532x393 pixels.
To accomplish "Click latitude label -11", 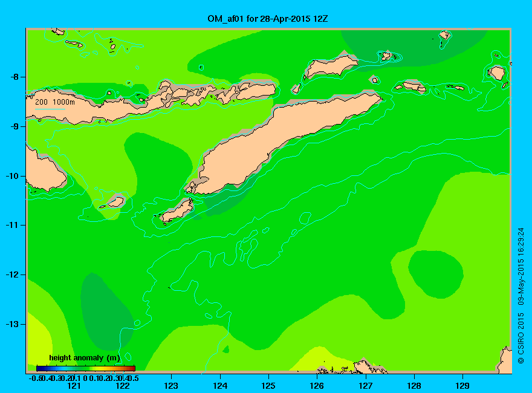I will click(x=11, y=225).
